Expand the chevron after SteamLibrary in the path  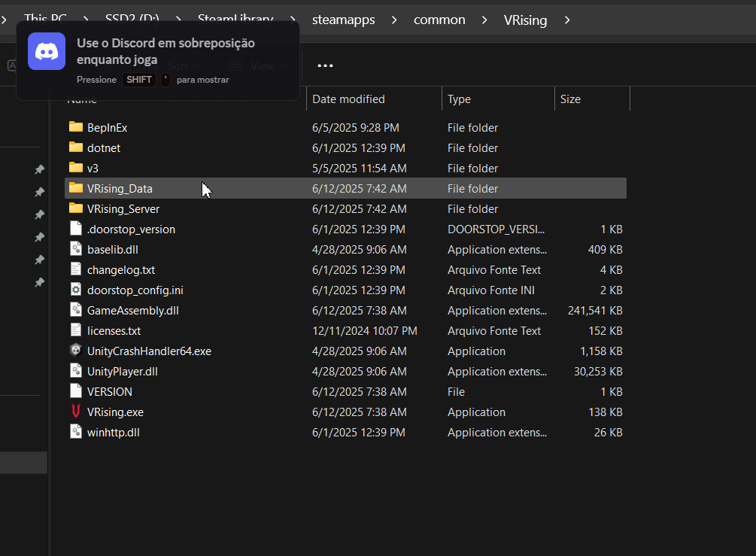[x=293, y=20]
